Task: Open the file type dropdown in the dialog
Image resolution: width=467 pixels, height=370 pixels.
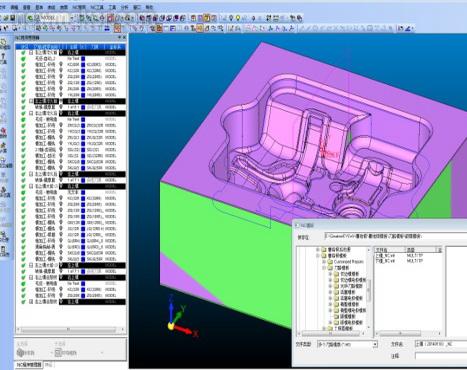Action: [x=375, y=344]
